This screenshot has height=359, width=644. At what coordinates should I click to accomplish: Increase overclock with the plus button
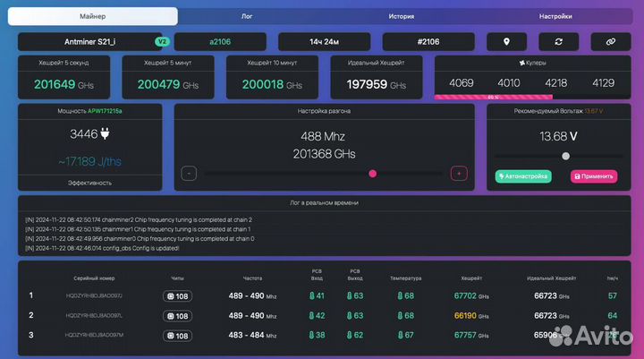point(459,174)
